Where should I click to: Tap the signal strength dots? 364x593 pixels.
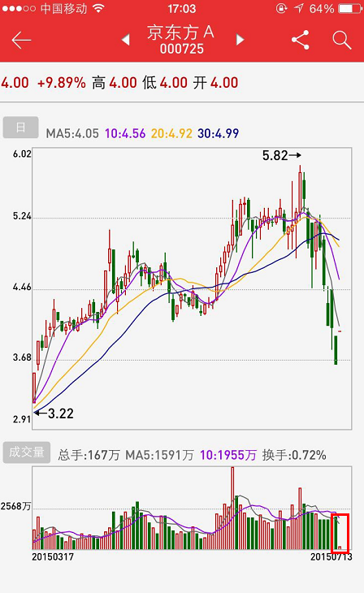(x=19, y=8)
